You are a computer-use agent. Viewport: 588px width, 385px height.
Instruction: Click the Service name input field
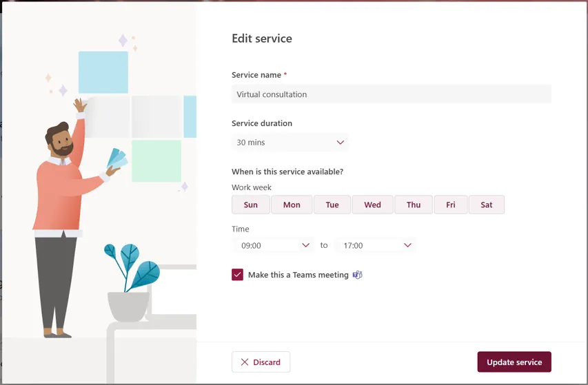coord(392,94)
